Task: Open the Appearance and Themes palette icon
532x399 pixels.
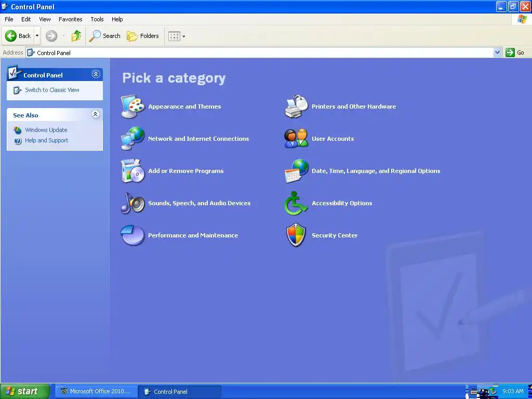Action: click(x=133, y=106)
